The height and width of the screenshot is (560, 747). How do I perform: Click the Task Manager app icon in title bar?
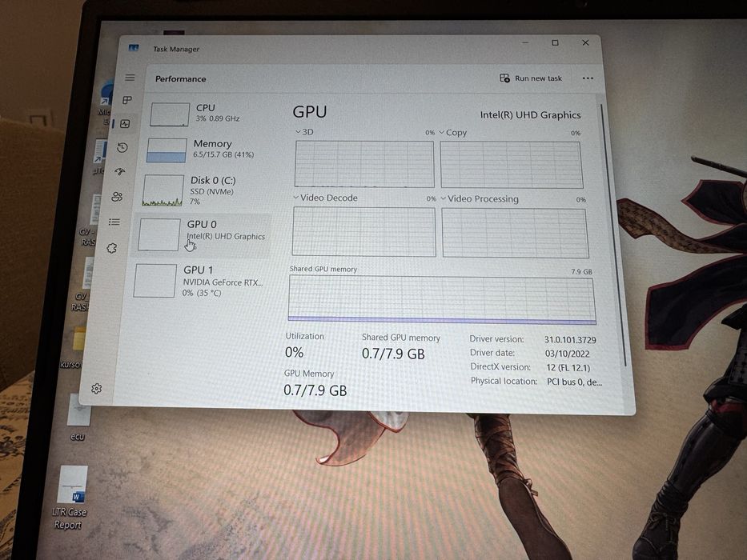coord(134,48)
